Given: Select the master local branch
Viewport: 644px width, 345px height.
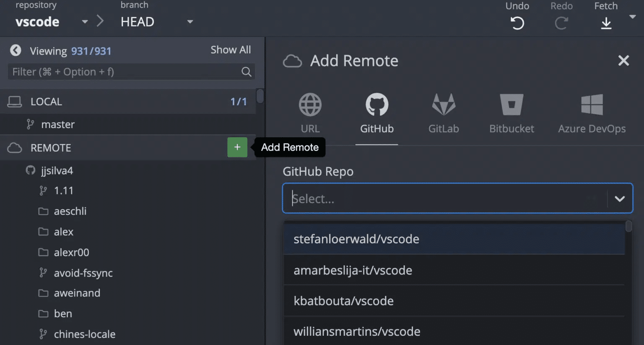Looking at the screenshot, I should [58, 124].
